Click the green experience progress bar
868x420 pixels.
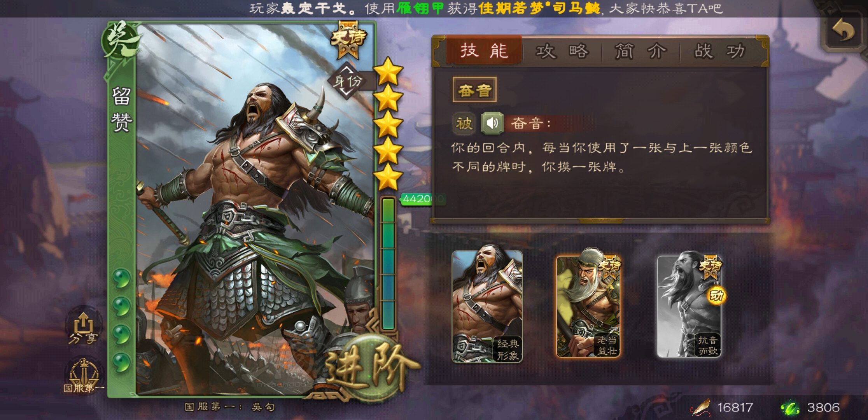coord(388,264)
